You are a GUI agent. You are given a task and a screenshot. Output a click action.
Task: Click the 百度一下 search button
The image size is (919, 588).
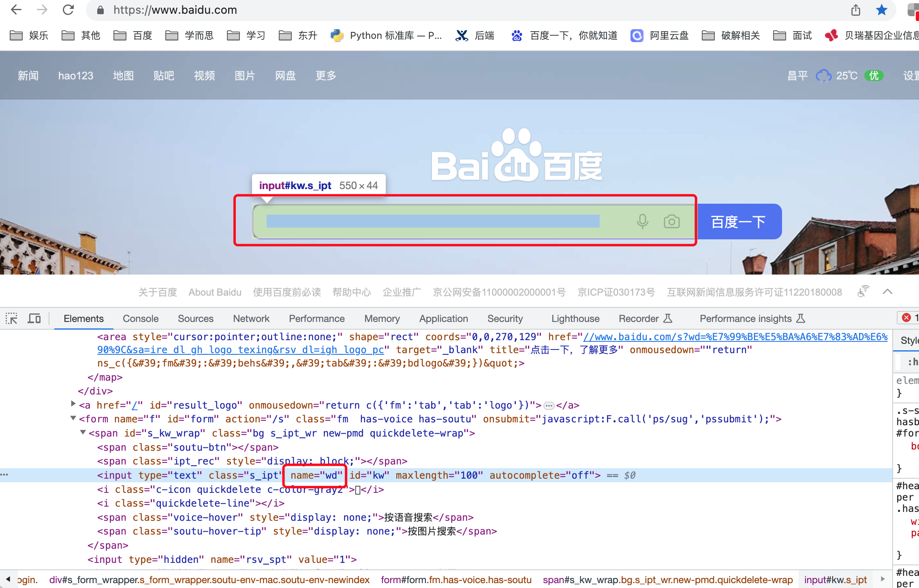point(738,222)
